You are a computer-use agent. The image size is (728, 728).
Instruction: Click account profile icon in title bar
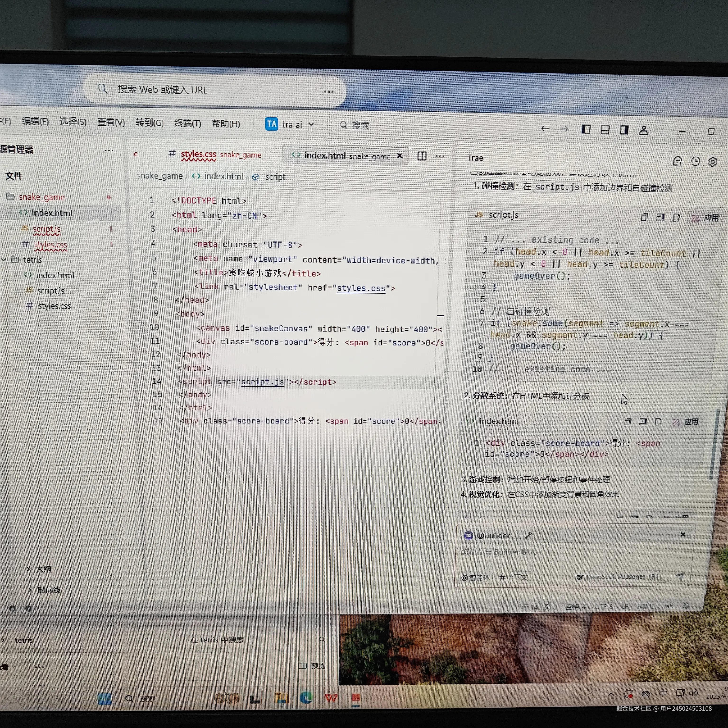click(643, 130)
